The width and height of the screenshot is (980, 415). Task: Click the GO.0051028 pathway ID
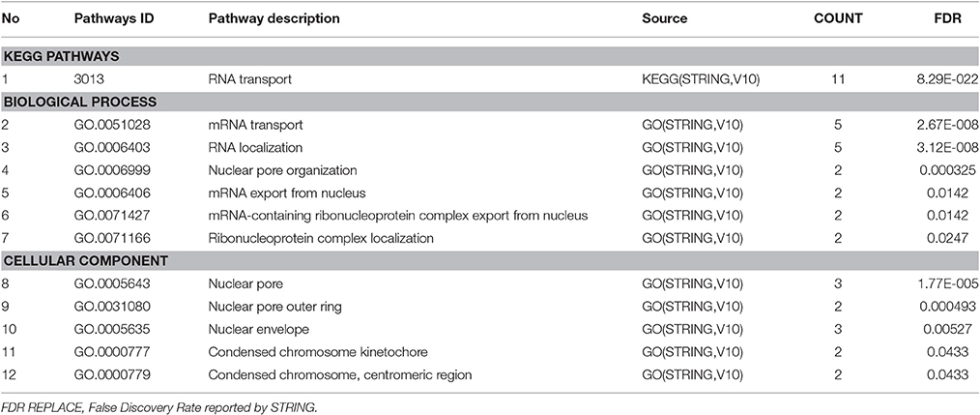pyautogui.click(x=112, y=125)
